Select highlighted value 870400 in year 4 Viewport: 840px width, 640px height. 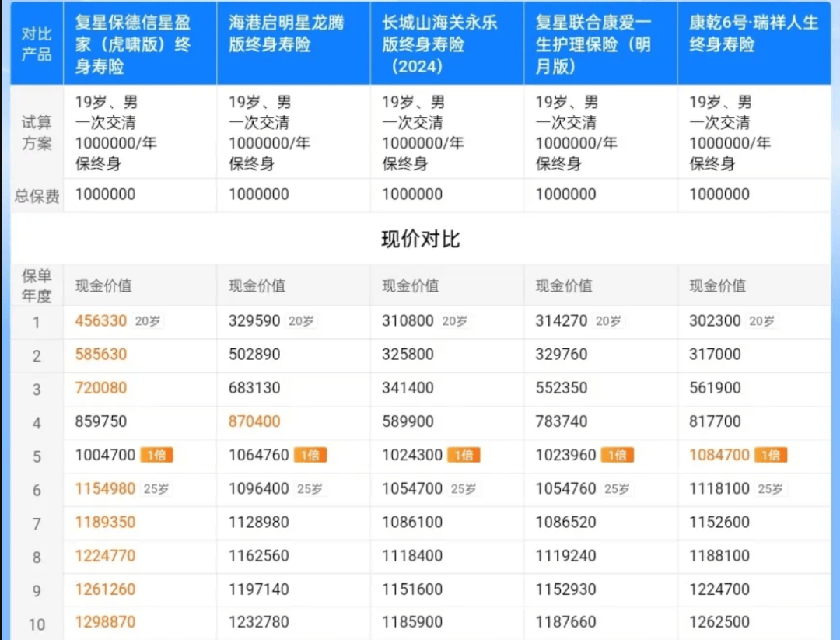254,421
